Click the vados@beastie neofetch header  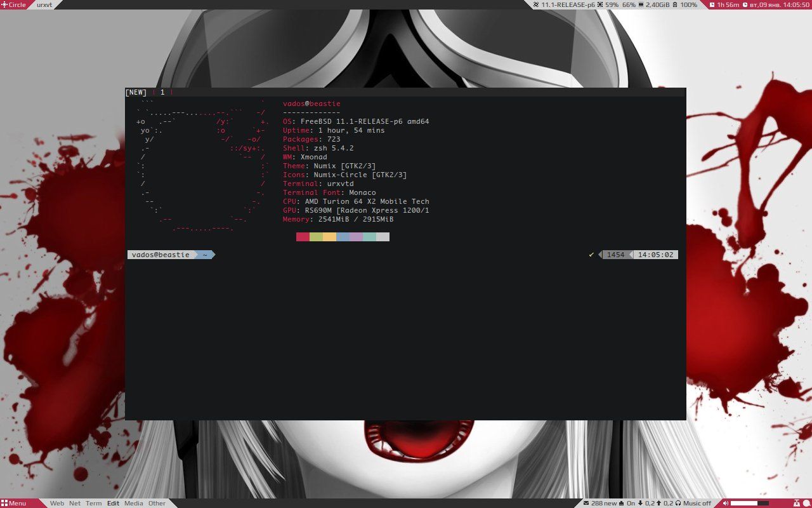tap(311, 104)
